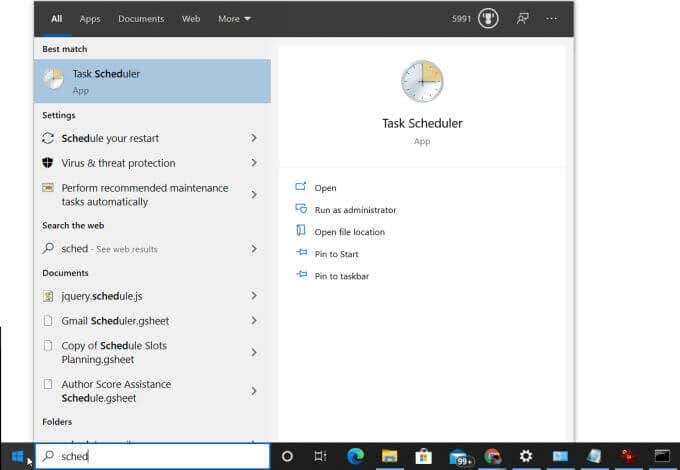Open Microsoft Store taskbar icon

(424, 457)
